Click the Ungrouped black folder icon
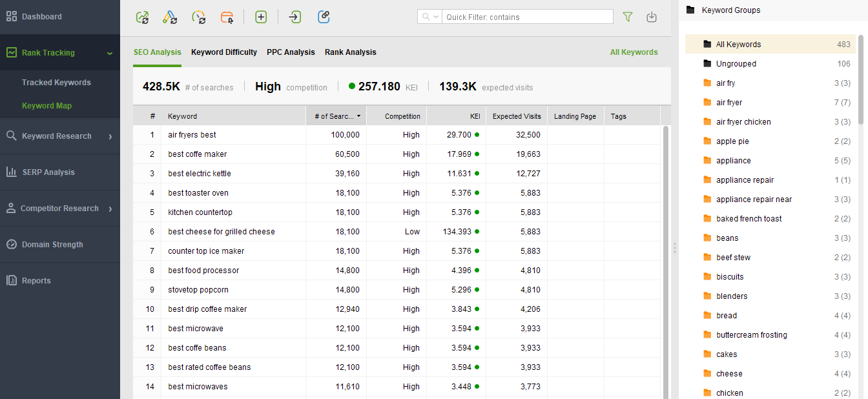Viewport: 868px width, 399px height. tap(707, 64)
